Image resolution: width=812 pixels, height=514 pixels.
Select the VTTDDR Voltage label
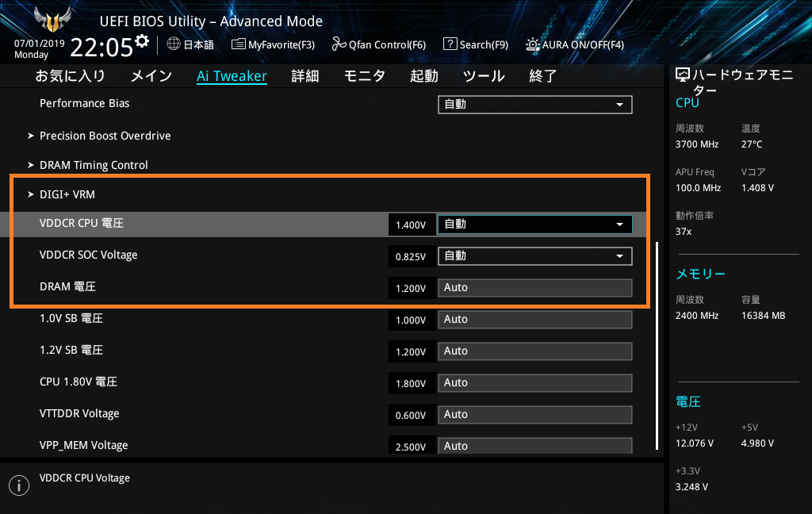pos(79,413)
